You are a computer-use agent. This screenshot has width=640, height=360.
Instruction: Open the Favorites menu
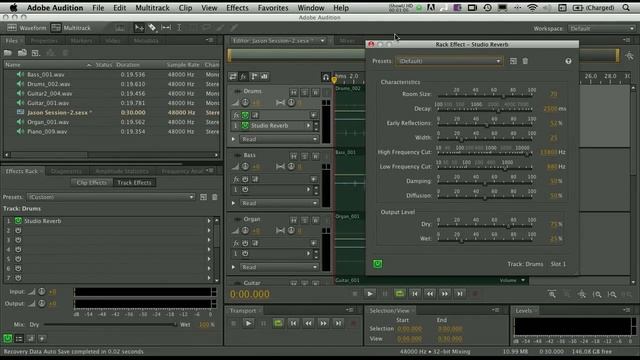point(273,8)
